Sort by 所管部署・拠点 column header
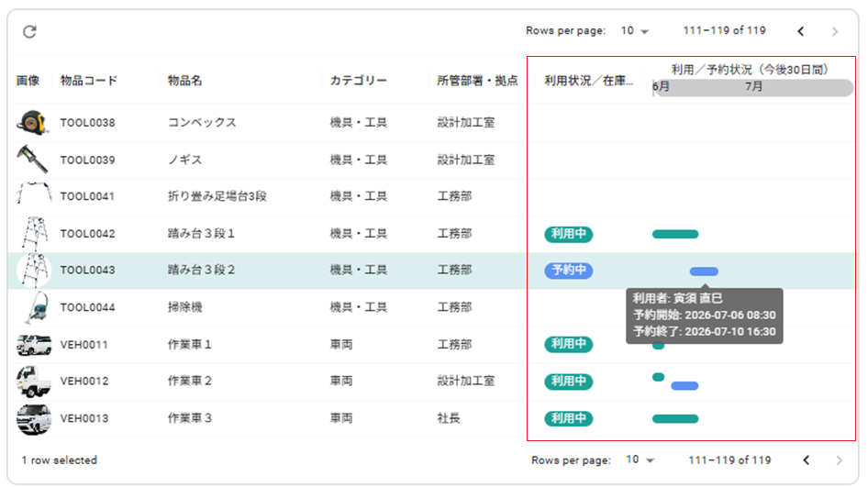Image resolution: width=868 pixels, height=487 pixels. point(477,81)
